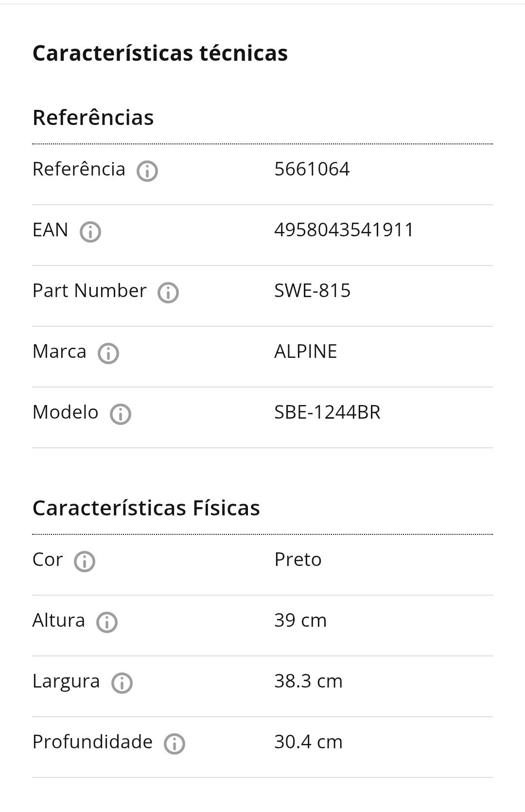Click height value 39 cm

[x=300, y=620]
